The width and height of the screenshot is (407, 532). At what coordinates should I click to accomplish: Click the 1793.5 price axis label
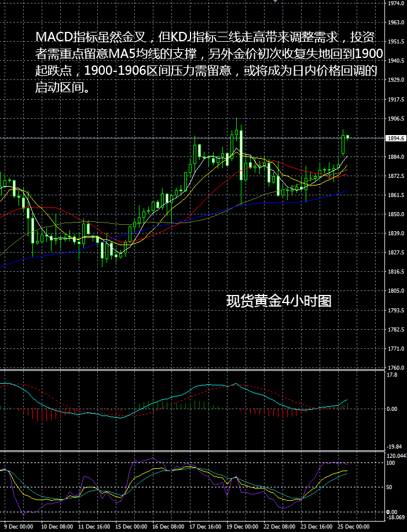tap(395, 311)
